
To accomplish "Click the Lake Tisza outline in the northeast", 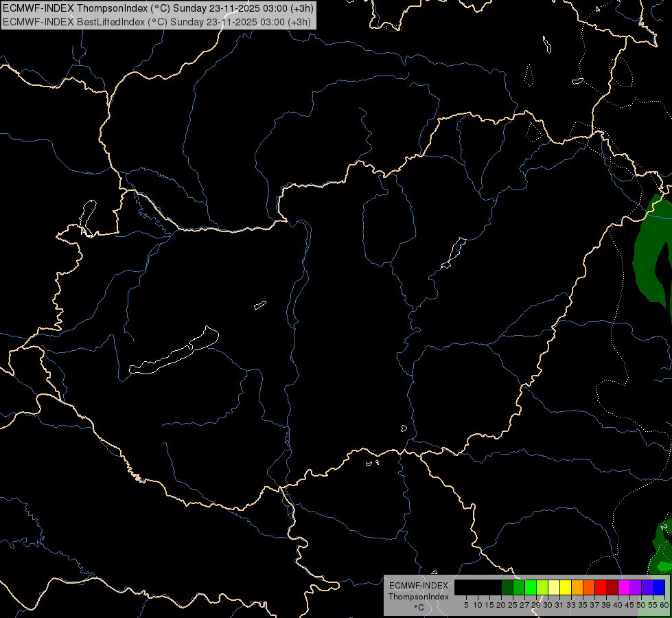I will click(x=454, y=253).
